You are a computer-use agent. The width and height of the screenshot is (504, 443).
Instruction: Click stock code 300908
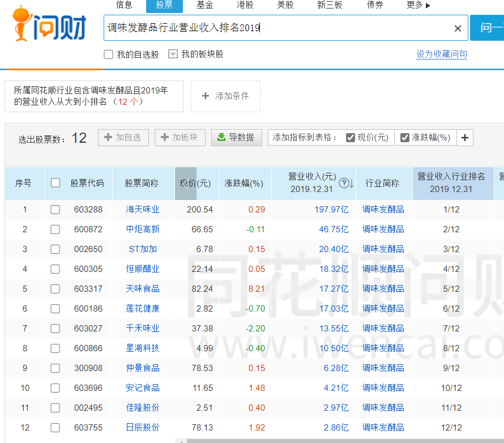tap(88, 368)
